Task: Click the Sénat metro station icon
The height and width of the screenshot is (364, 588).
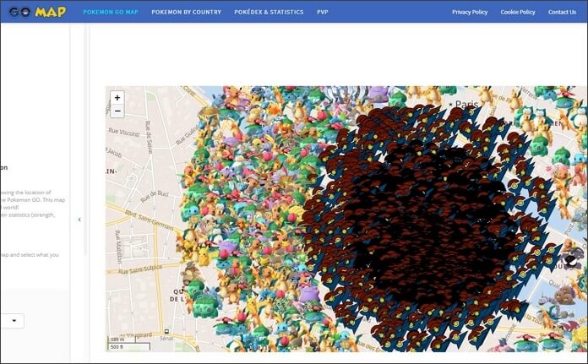Action: (166, 332)
